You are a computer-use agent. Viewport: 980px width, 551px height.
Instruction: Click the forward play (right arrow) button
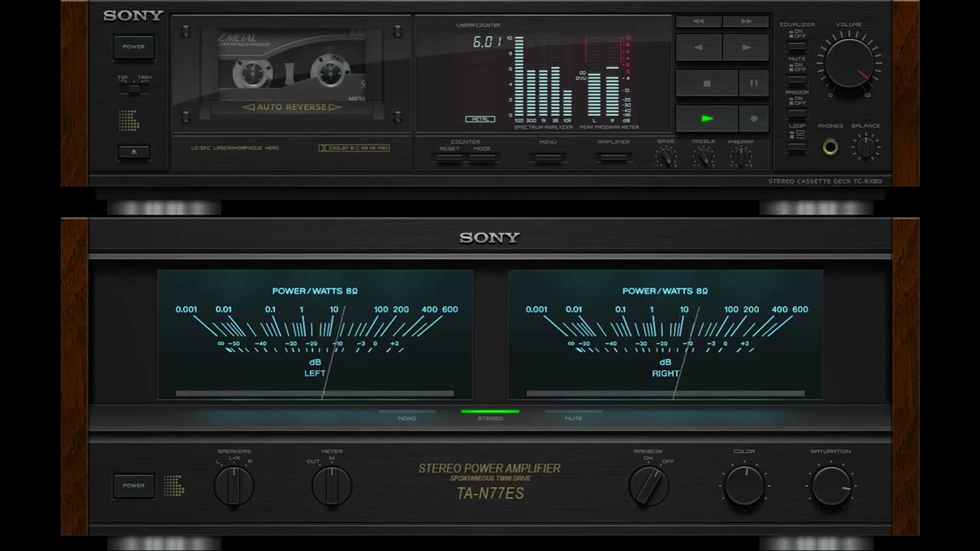pos(746,47)
